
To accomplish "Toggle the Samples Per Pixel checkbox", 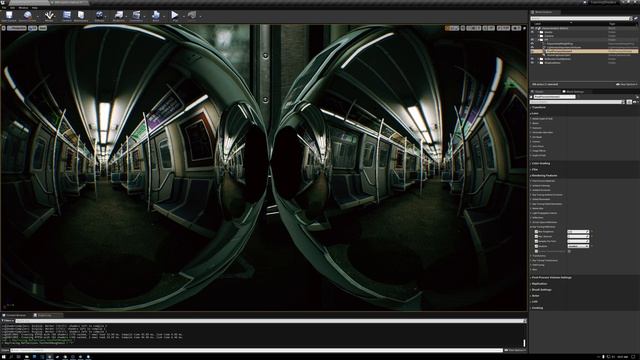I will 536,241.
